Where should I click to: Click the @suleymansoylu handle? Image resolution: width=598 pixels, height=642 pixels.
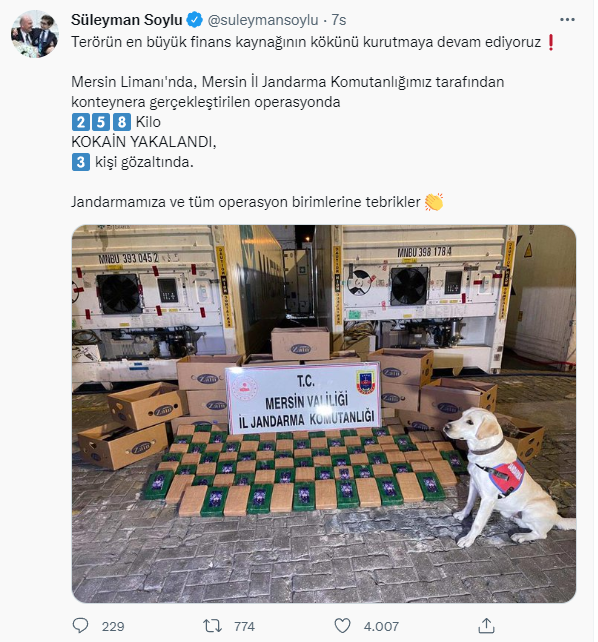[263, 20]
